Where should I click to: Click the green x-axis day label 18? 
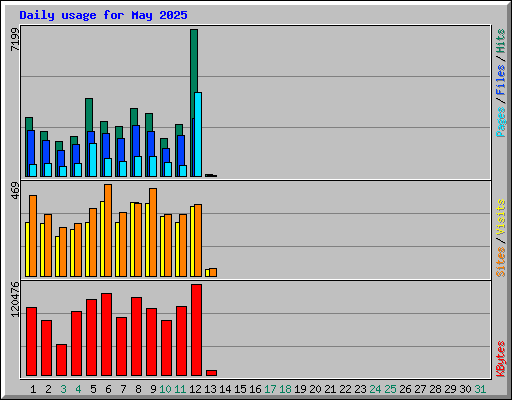[285, 389]
